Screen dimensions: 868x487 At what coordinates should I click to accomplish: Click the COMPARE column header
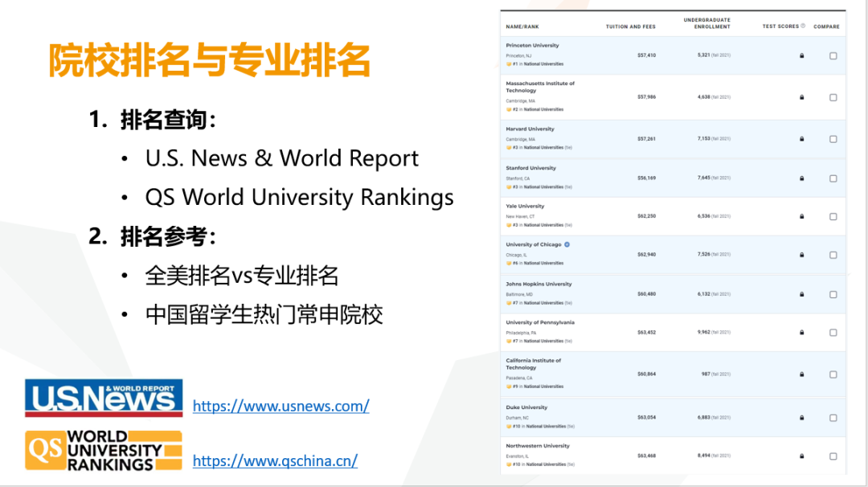click(826, 27)
